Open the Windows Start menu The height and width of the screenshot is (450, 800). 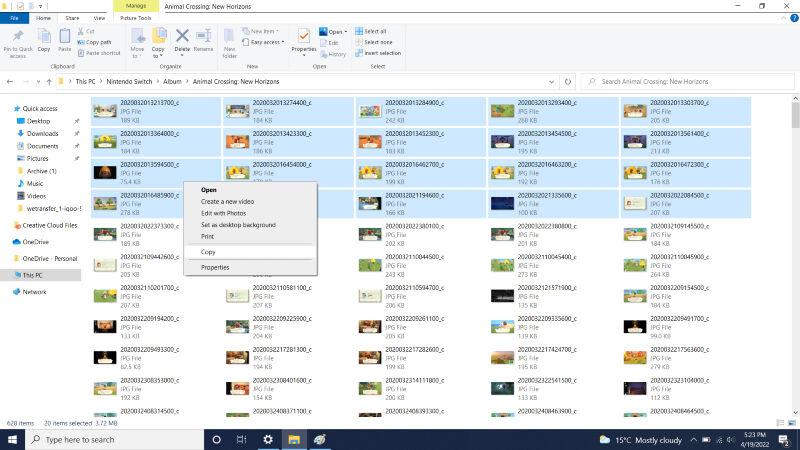12,440
